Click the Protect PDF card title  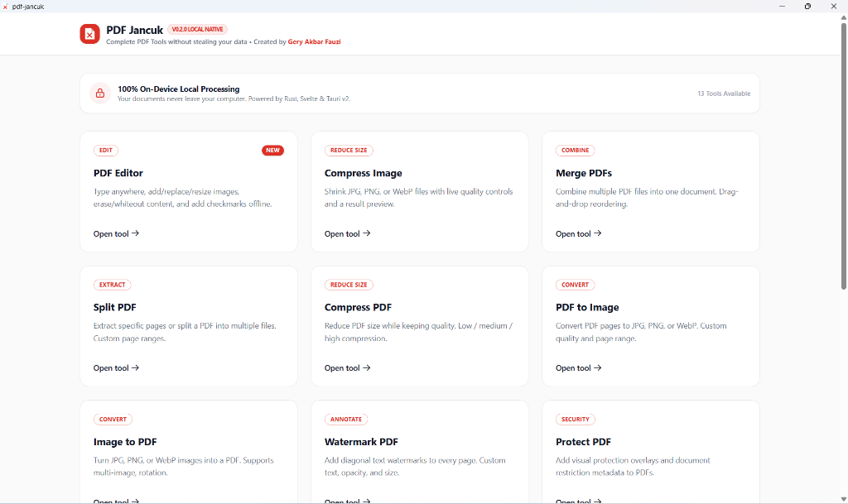584,442
